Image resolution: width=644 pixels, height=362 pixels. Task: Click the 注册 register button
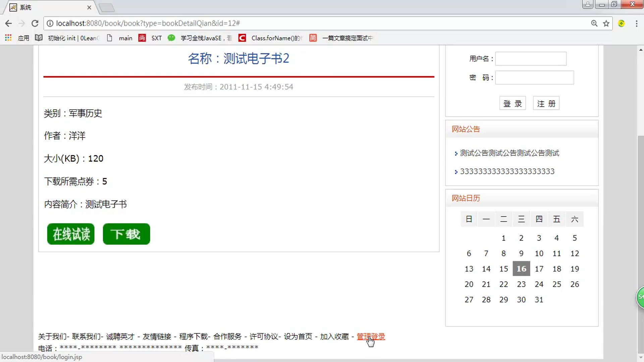tap(546, 103)
